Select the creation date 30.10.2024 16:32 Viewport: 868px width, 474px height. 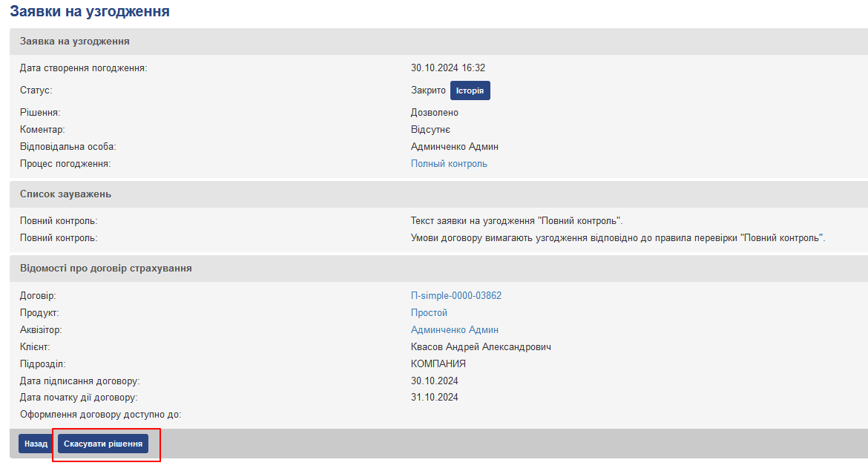[448, 68]
